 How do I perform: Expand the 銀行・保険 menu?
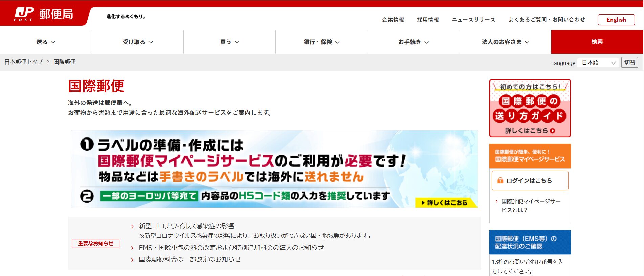click(x=321, y=42)
